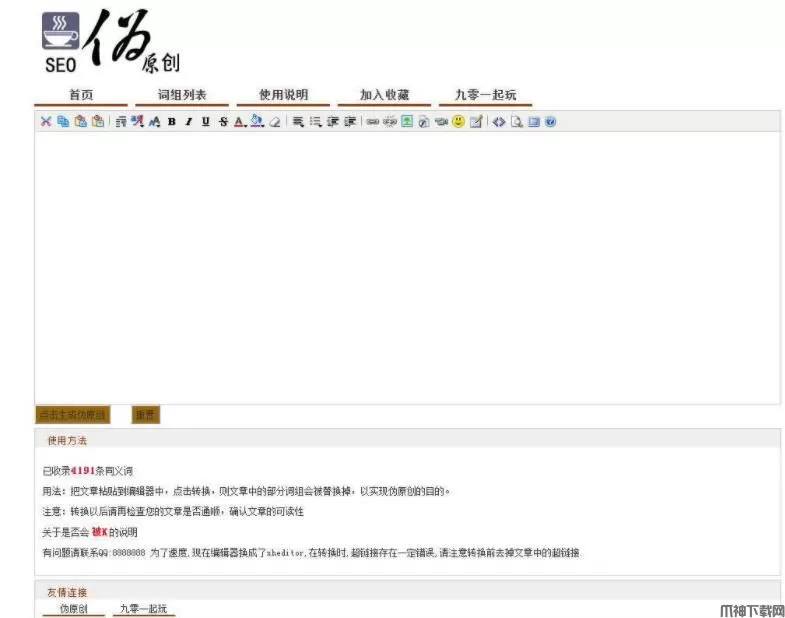Click the indent icon
The image size is (785, 618).
coord(350,121)
